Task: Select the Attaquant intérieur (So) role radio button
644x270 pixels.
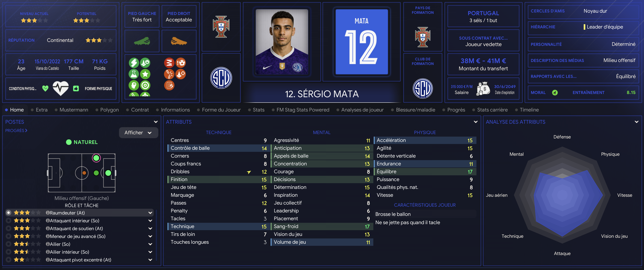Action: coord(9,221)
